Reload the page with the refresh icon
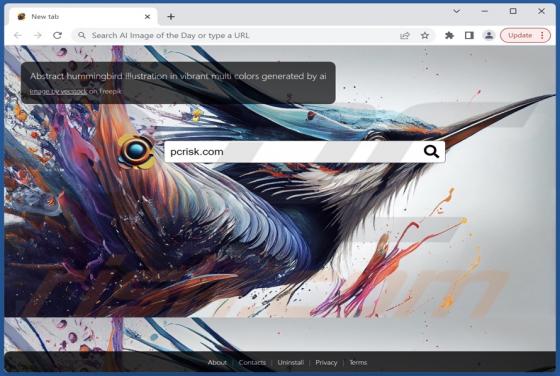 [x=58, y=35]
